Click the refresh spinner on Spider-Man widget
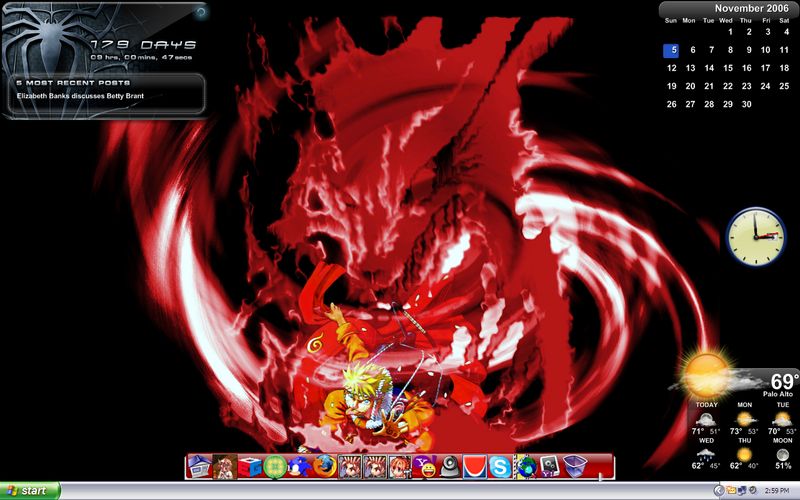Viewport: 800px width, 500px height. [x=201, y=12]
